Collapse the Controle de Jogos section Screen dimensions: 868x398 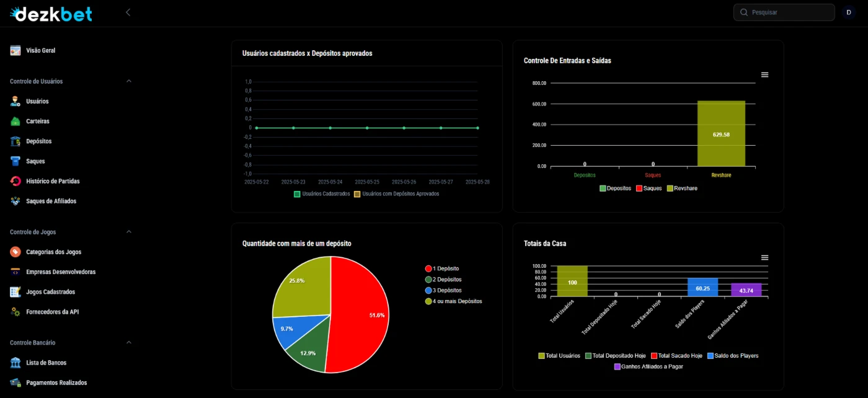coord(129,232)
